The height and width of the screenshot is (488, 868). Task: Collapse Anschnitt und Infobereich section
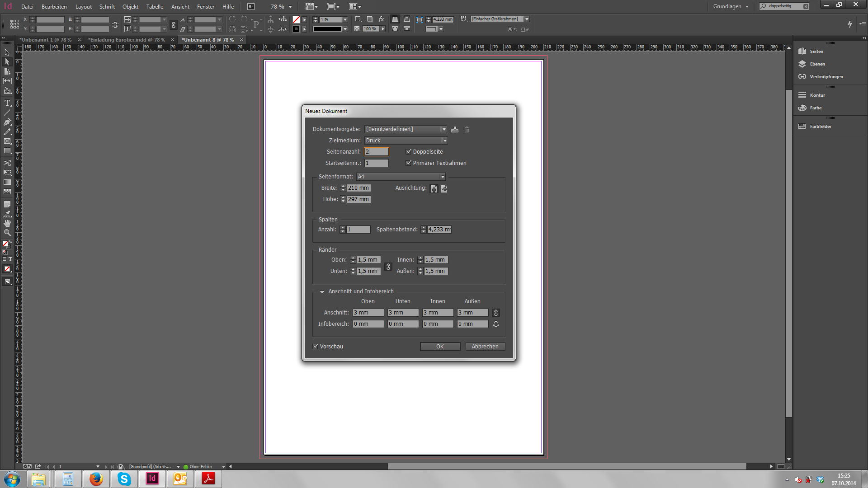(x=322, y=292)
